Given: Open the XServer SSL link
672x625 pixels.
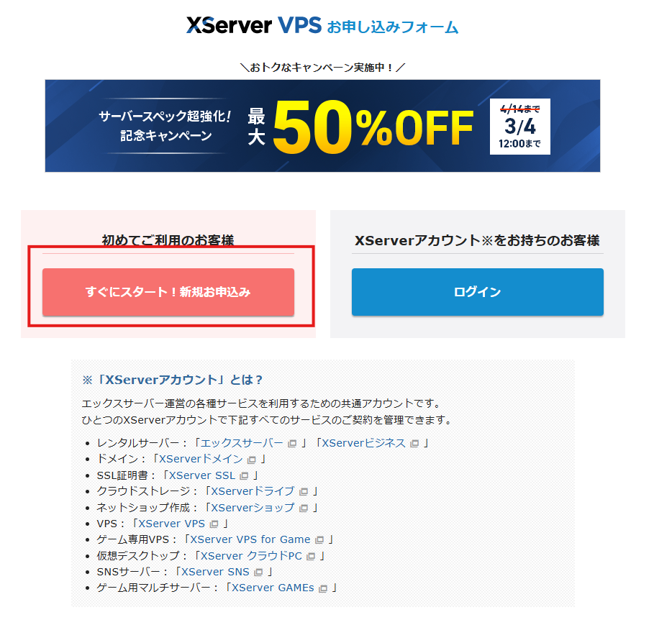Looking at the screenshot, I should pos(201,475).
